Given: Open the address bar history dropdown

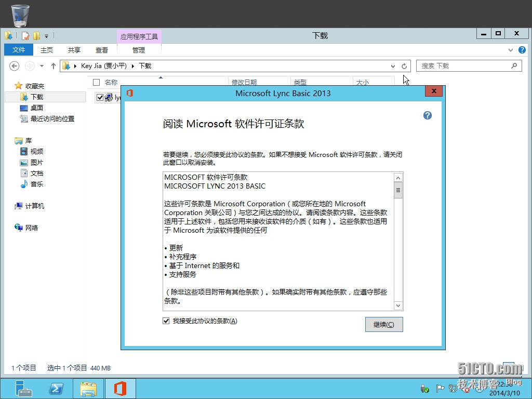Looking at the screenshot, I should pyautogui.click(x=393, y=66).
